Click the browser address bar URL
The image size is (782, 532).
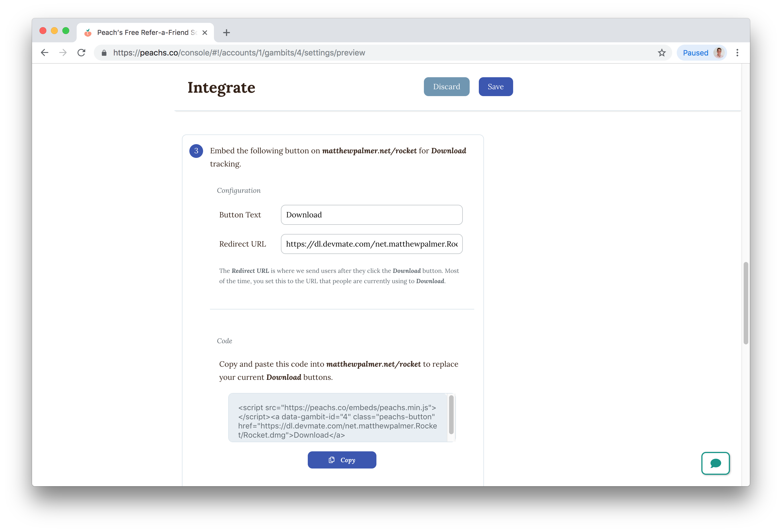(x=239, y=53)
